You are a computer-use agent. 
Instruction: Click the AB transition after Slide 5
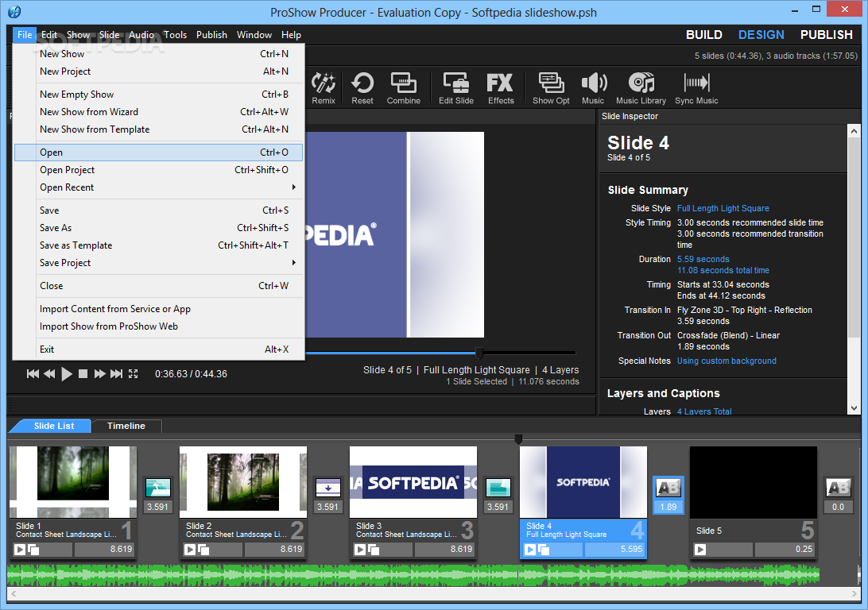pos(838,488)
